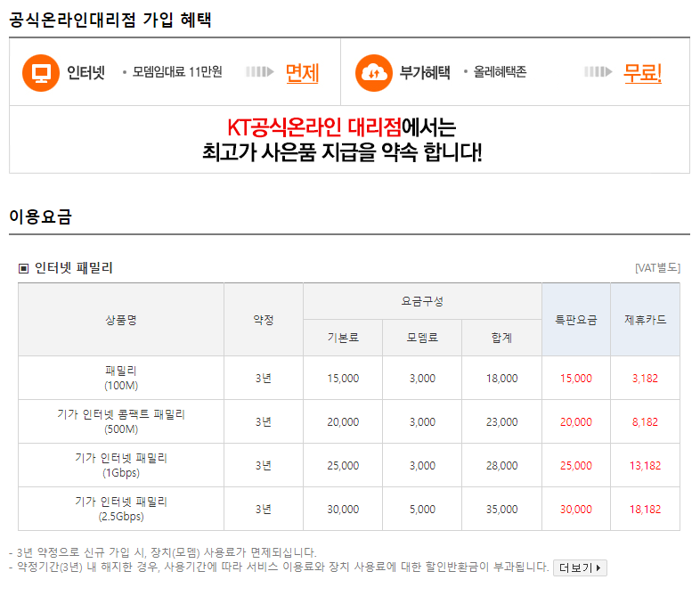Screen dimensions: 700x596
Task: Click the 28,000 total value
Action: click(x=501, y=466)
